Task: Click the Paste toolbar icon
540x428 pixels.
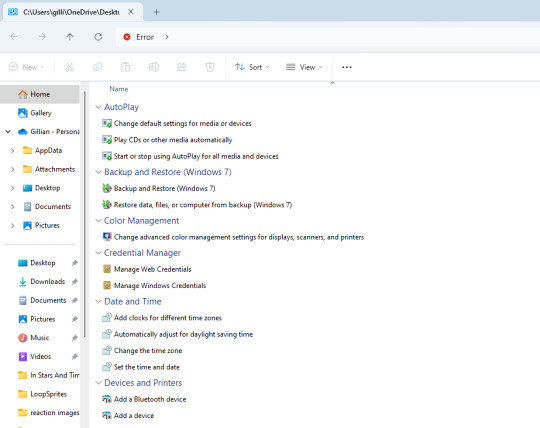Action: tap(126, 67)
